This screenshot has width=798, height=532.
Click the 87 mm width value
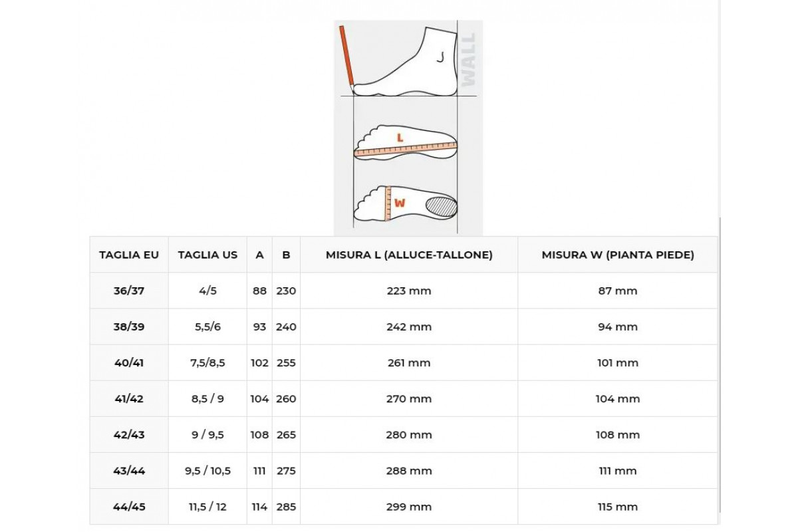[618, 291]
